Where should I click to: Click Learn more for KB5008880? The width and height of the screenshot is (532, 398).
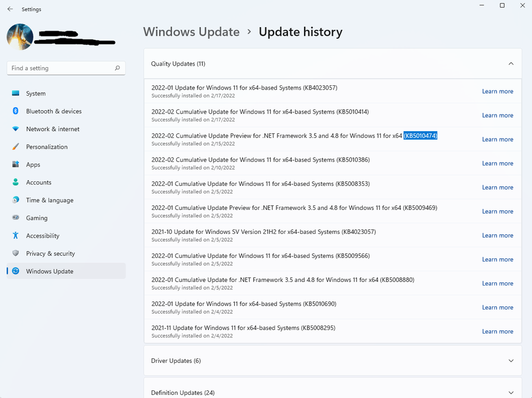click(x=498, y=283)
